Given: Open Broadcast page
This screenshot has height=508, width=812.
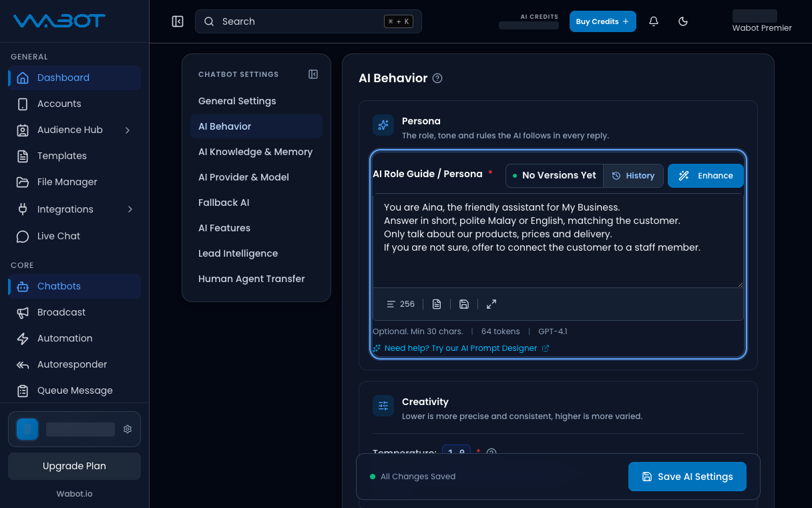Looking at the screenshot, I should pos(74,312).
